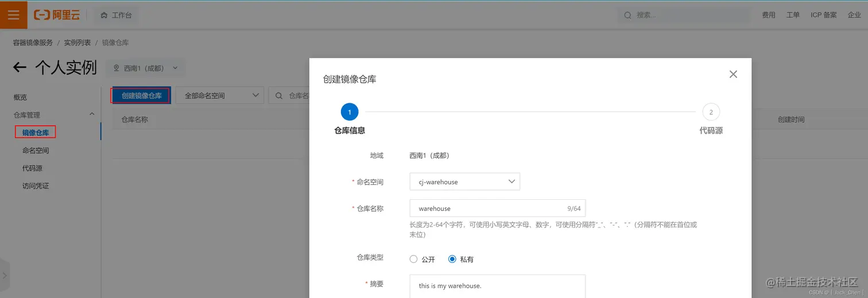Open the 命名空间 cj-warehouse dropdown
This screenshot has height=298, width=868.
coord(465,181)
